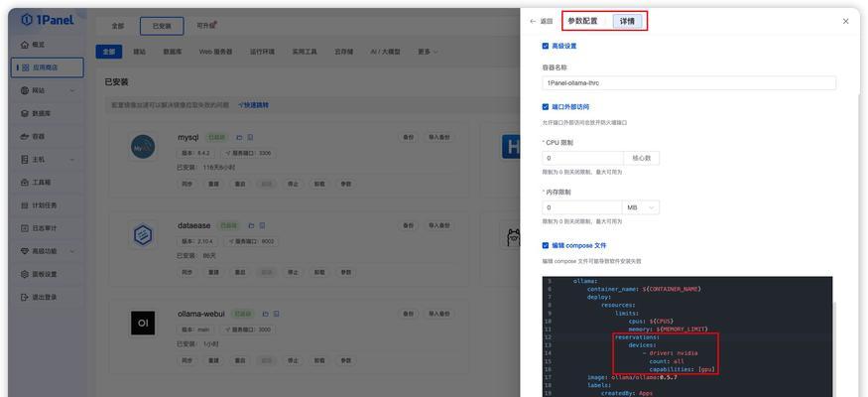Click the 快速跳转 quick jump link
The height and width of the screenshot is (397, 868).
[x=254, y=104]
